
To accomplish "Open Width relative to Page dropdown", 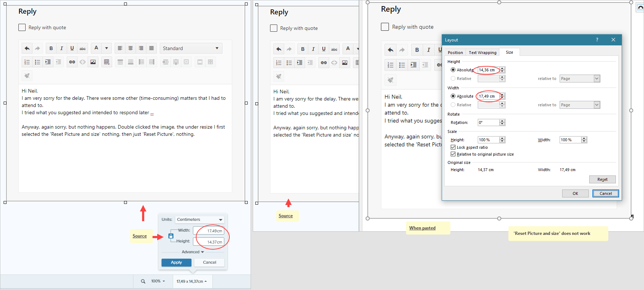I will point(580,105).
